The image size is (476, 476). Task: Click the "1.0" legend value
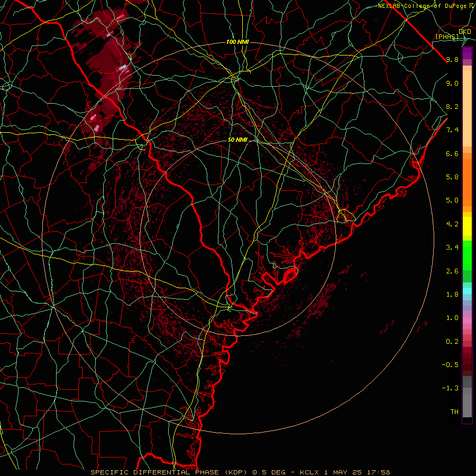pos(452,318)
